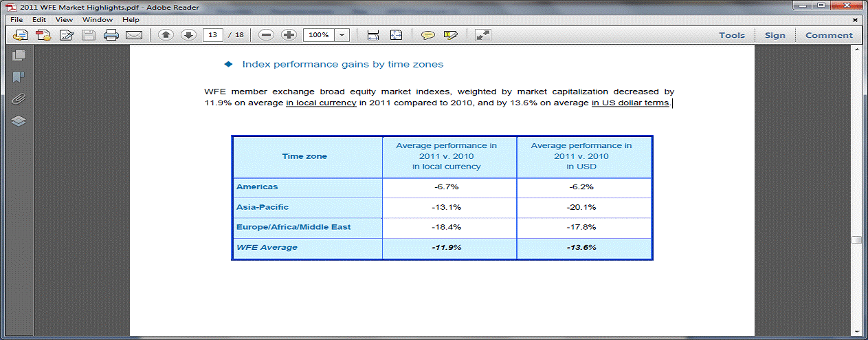Click the scrollbar up arrow
868x340 pixels.
(x=856, y=51)
